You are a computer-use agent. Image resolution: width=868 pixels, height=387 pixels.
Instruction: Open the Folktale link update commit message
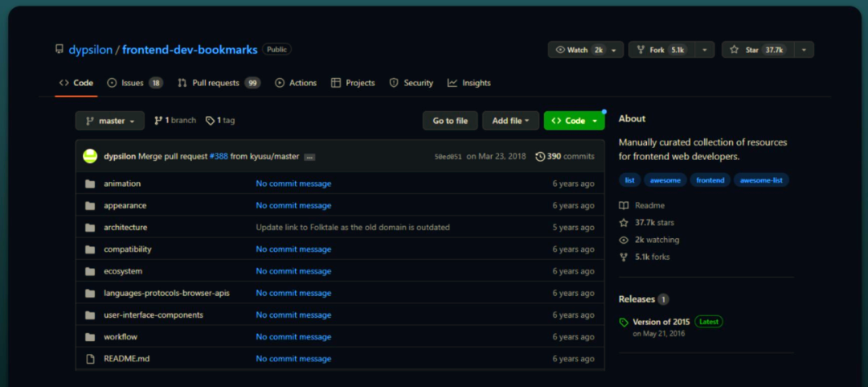353,228
